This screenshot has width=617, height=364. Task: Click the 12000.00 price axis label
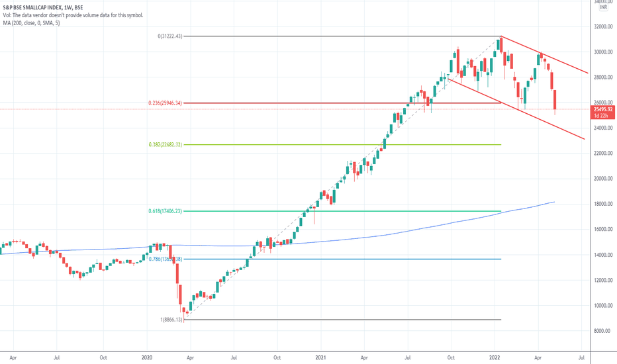(603, 280)
